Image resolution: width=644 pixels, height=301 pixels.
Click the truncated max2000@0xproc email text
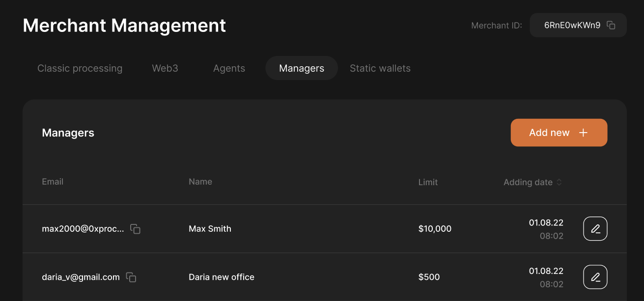pyautogui.click(x=83, y=229)
